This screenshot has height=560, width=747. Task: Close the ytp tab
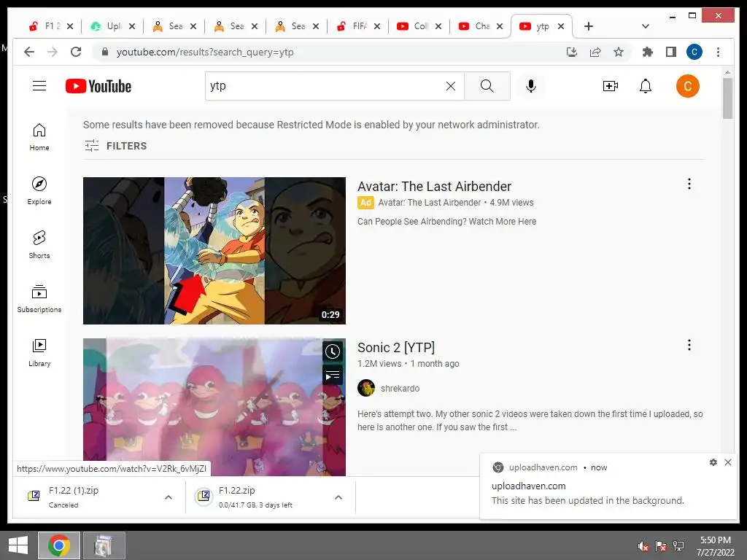click(561, 26)
